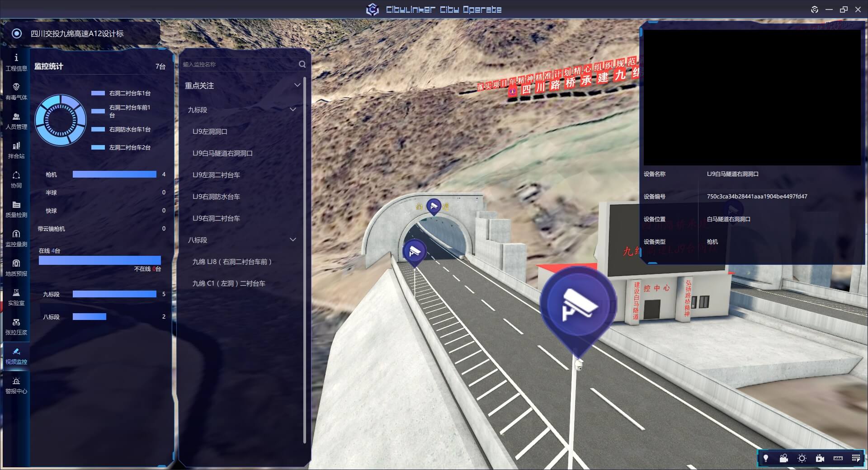This screenshot has width=868, height=470.
Task: Open the 人员管理 sidebar section
Action: click(16, 121)
